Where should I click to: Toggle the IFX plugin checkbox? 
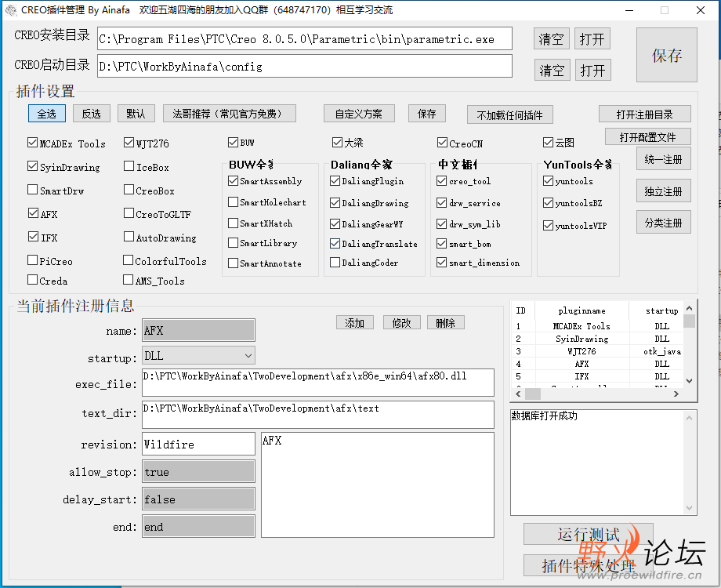[x=33, y=237]
